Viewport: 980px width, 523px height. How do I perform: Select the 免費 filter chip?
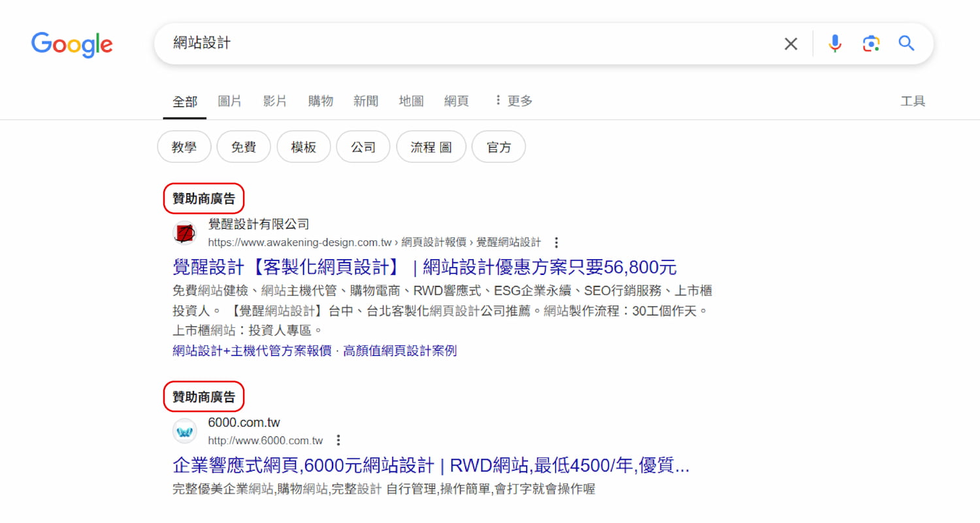coord(244,147)
